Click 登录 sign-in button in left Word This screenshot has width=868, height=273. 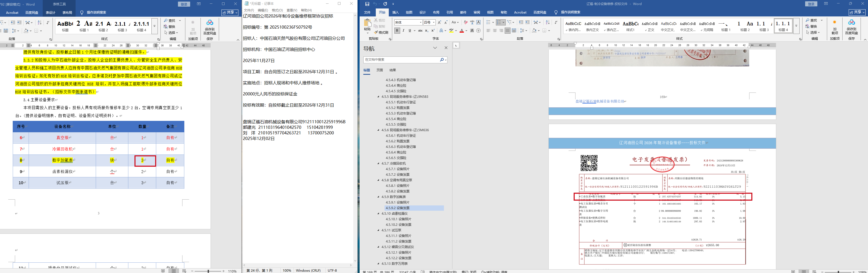184,4
